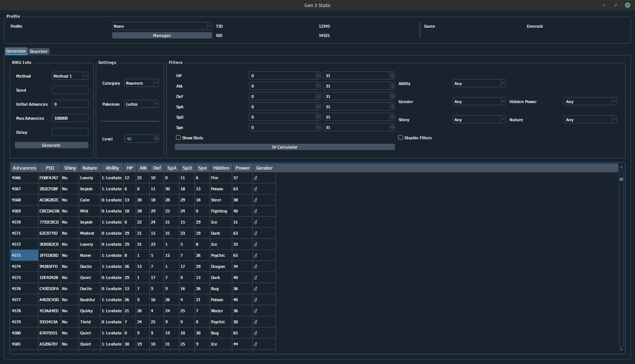Click the Dragon hidden power cell
Screen dimensions: 635x364
221,266
